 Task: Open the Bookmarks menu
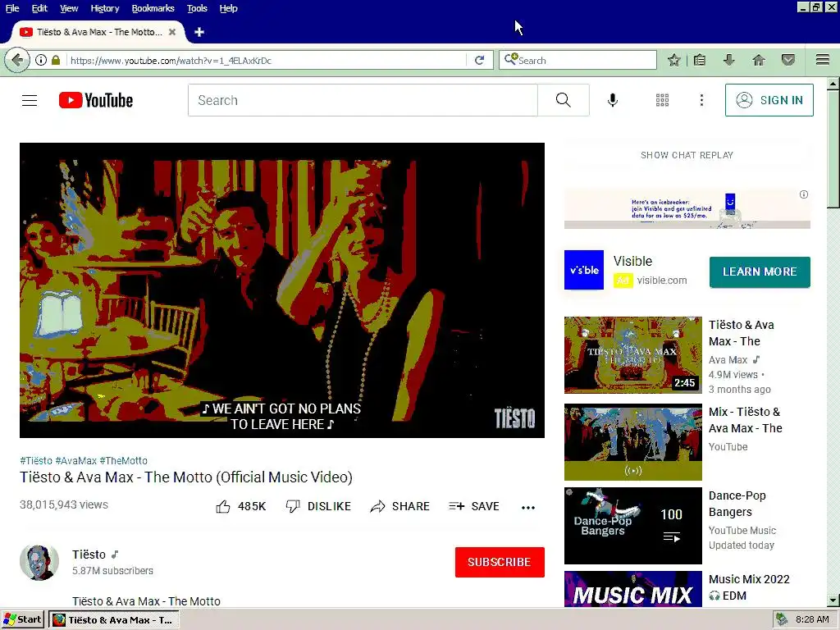[153, 8]
